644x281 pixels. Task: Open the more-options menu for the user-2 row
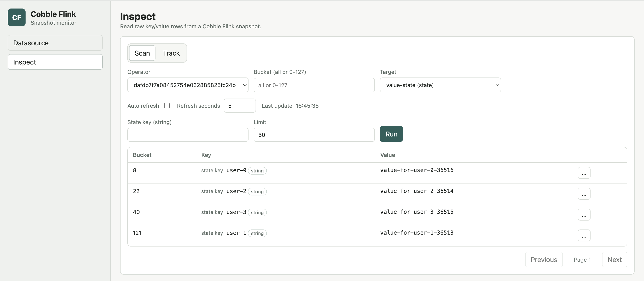(584, 194)
